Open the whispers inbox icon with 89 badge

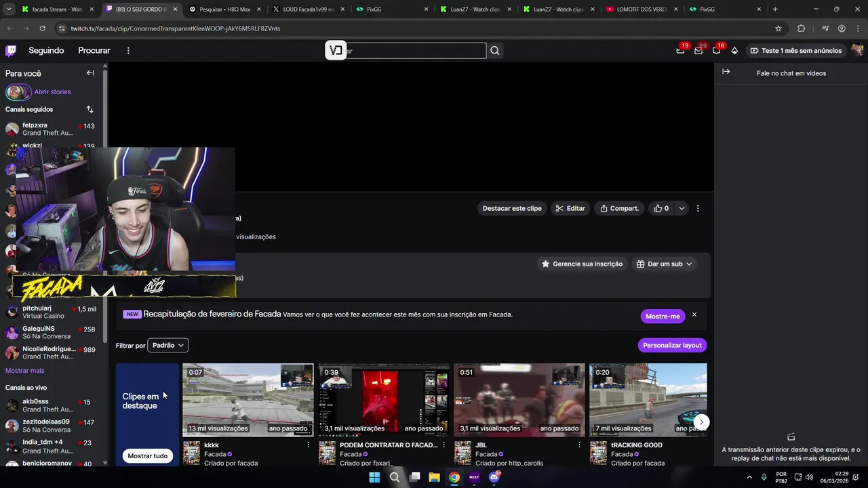(x=698, y=51)
